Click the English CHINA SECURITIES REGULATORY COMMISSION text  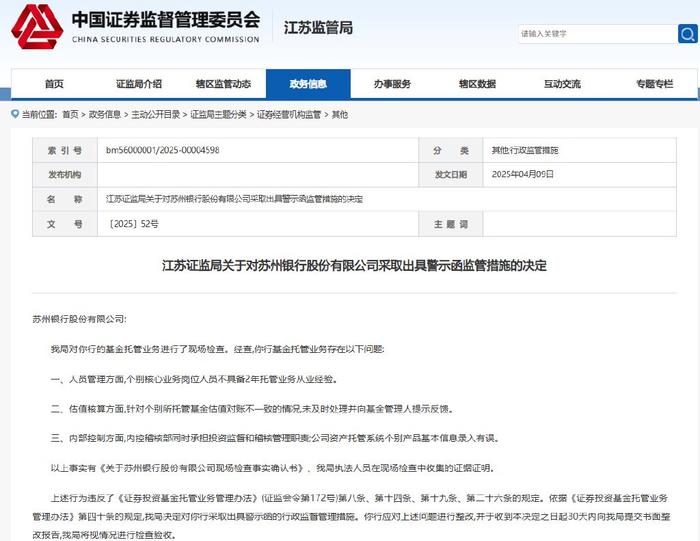pyautogui.click(x=166, y=39)
